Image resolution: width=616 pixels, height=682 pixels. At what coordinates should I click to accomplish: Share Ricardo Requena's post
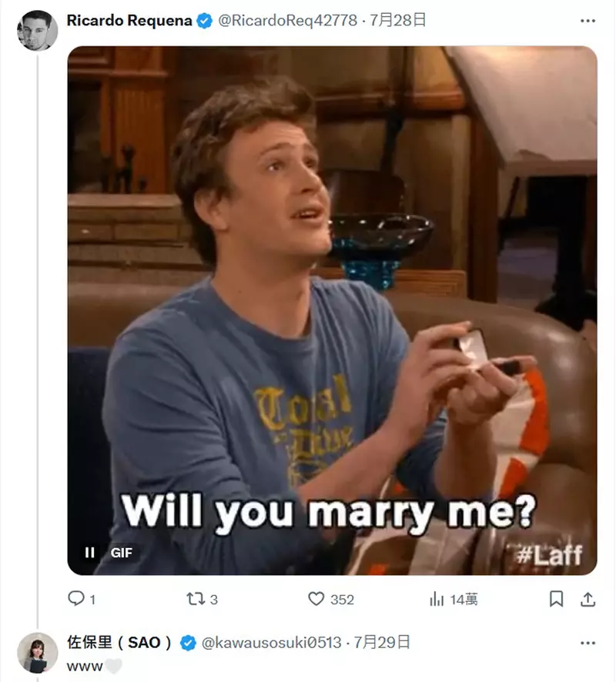[588, 599]
